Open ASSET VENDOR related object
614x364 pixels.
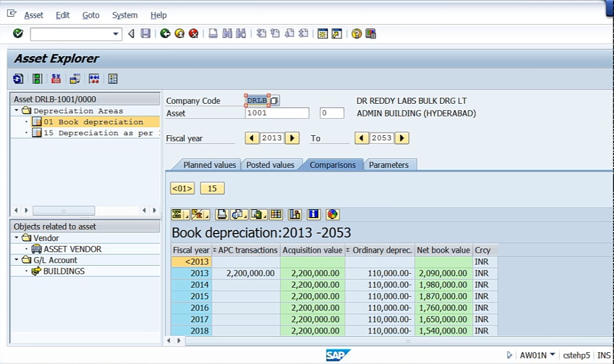(73, 249)
